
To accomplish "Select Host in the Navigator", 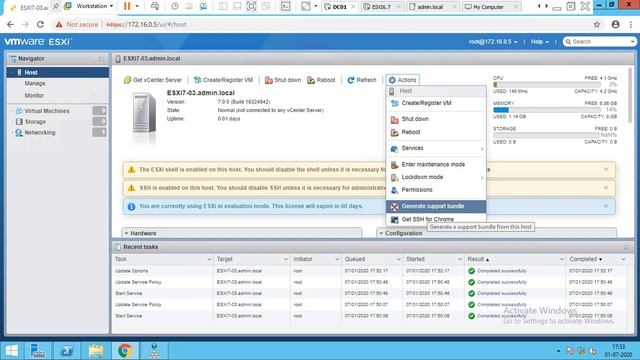I will click(58, 72).
